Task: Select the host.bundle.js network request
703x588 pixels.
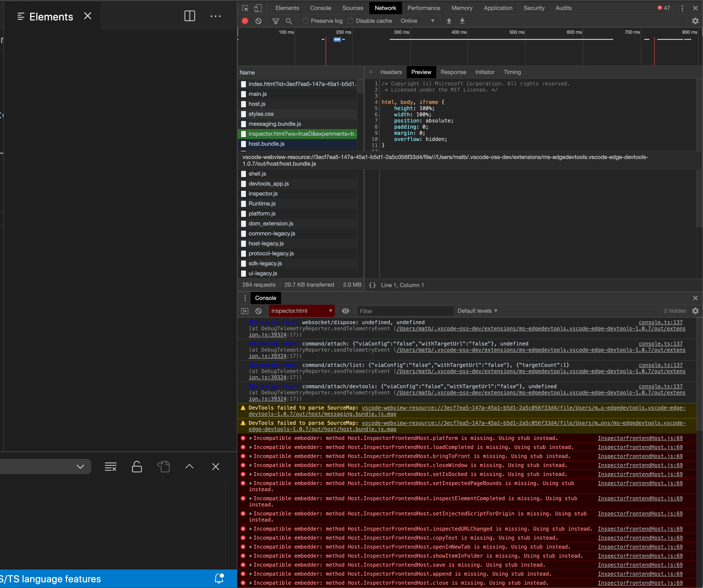Action: point(267,144)
